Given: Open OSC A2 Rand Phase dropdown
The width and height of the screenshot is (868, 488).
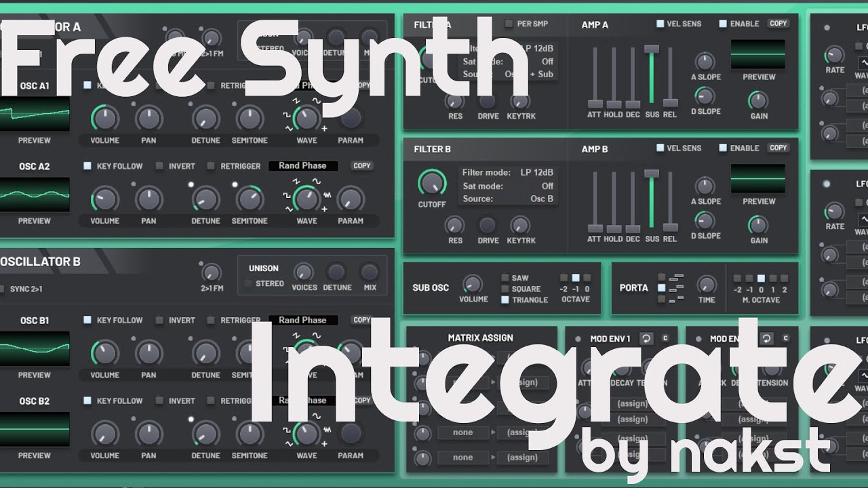Looking at the screenshot, I should pos(302,165).
